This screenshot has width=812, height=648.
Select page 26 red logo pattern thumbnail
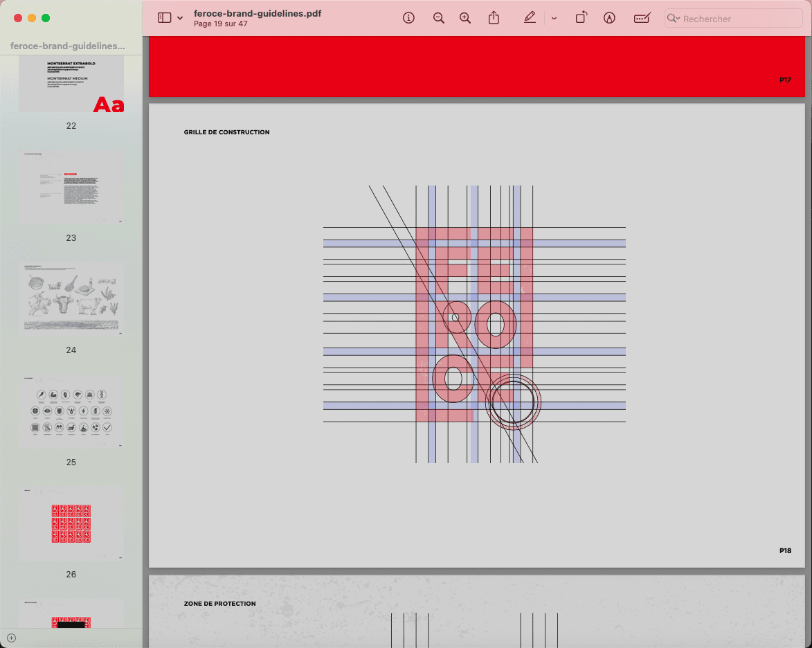coord(71,523)
